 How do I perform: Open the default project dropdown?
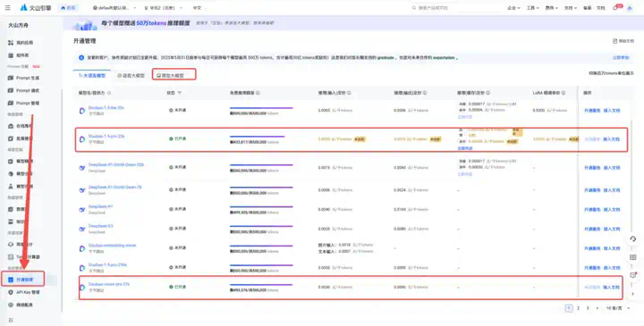pos(114,8)
